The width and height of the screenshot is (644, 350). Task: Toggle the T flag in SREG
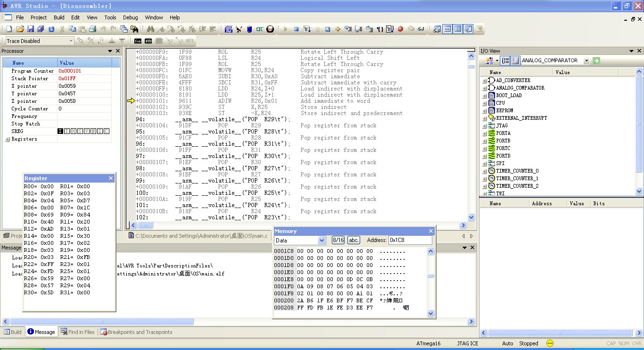pos(67,131)
